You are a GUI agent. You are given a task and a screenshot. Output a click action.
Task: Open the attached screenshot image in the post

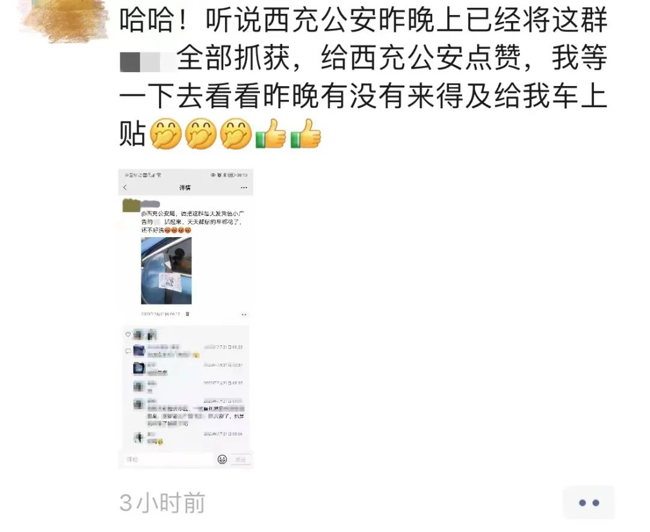tap(186, 318)
